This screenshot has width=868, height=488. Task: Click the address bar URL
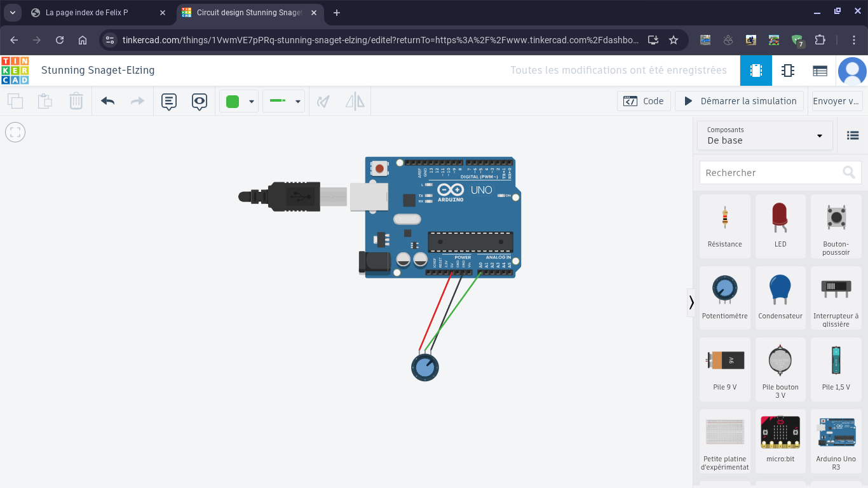(380, 40)
